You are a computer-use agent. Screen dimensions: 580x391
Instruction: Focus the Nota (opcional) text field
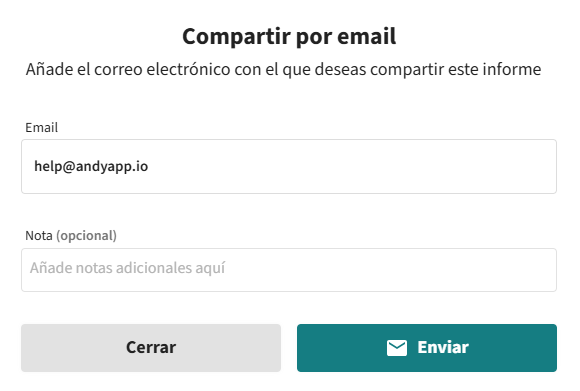(x=289, y=270)
